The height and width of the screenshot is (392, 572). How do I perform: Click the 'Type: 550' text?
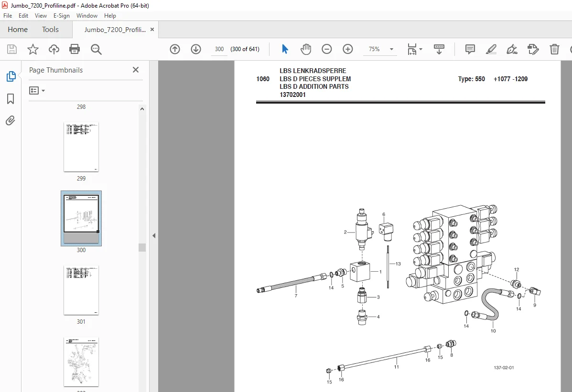[x=471, y=79]
